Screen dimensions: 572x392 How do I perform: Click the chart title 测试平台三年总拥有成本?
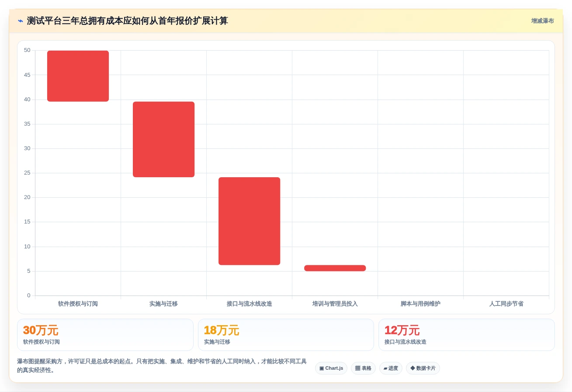coord(127,21)
